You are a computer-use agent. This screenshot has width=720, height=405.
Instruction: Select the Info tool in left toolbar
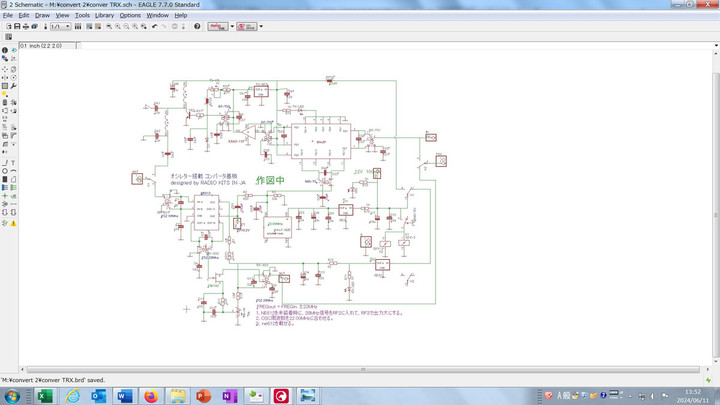click(4, 50)
